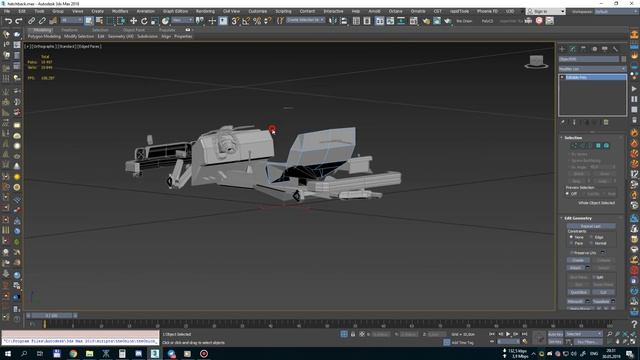Viewport: 640px width, 360px height.
Task: Collapse the Selection rollout
Action: coord(573,138)
